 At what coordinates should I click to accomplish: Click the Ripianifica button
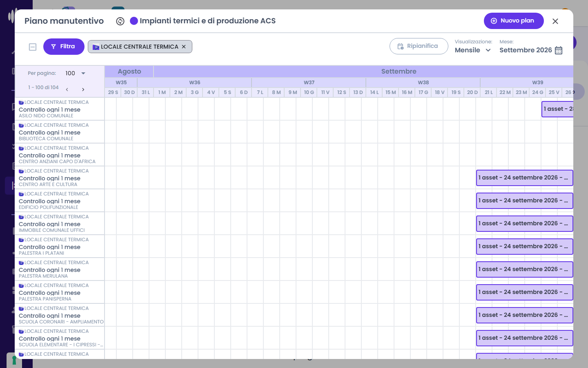pos(419,46)
